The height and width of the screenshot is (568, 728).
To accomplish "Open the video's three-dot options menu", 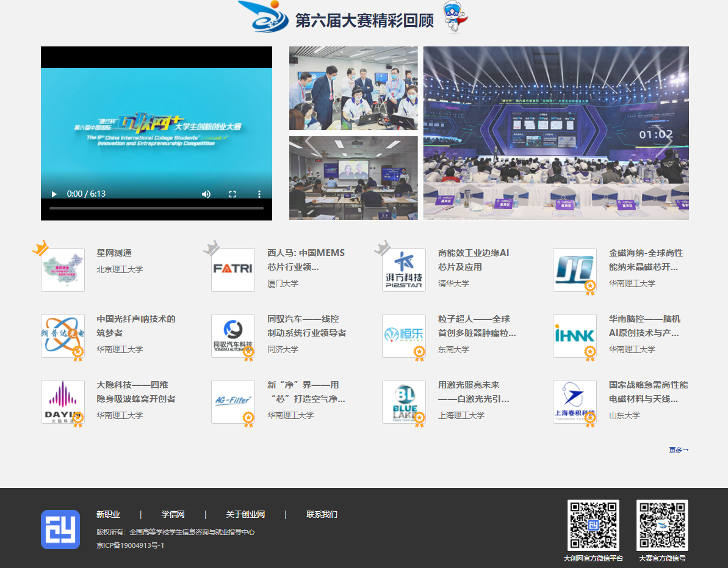I will pyautogui.click(x=259, y=194).
